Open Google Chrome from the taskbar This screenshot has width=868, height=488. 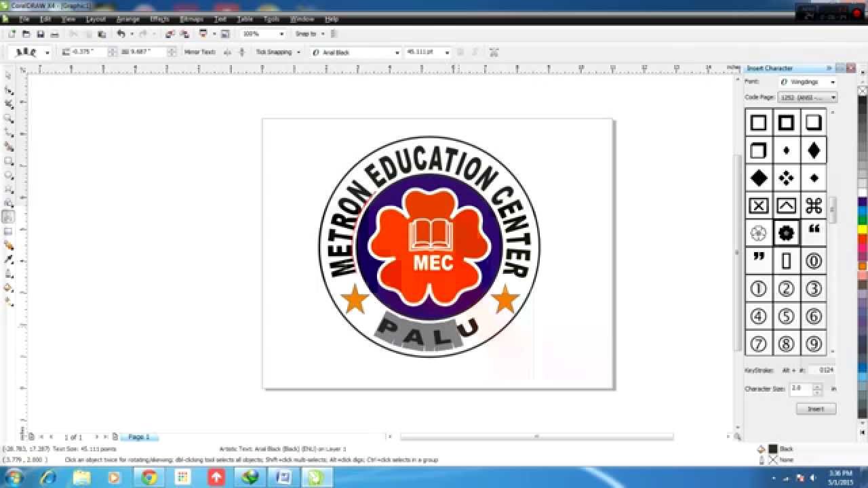pos(149,477)
